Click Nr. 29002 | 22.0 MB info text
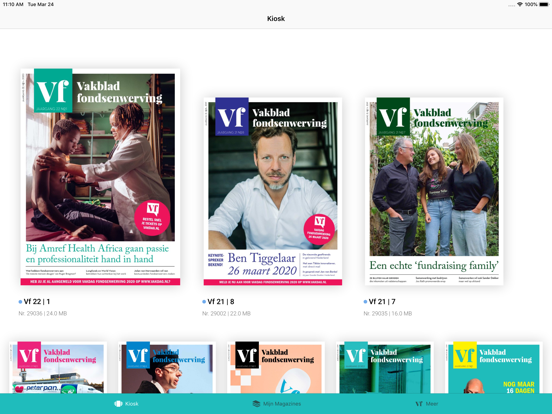Viewport: 552px width, 414px height. point(226,313)
